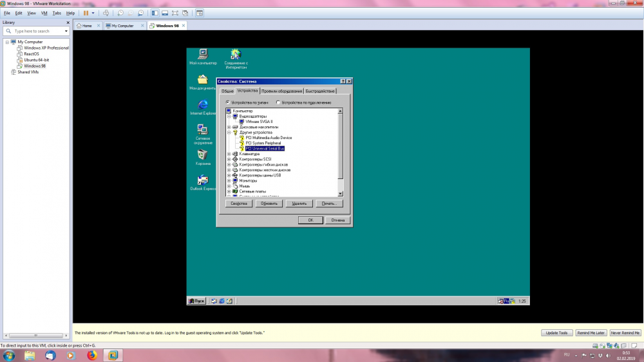This screenshot has height=362, width=644.
Task: Click the Мой компьютер desktop icon
Action: click(x=203, y=57)
